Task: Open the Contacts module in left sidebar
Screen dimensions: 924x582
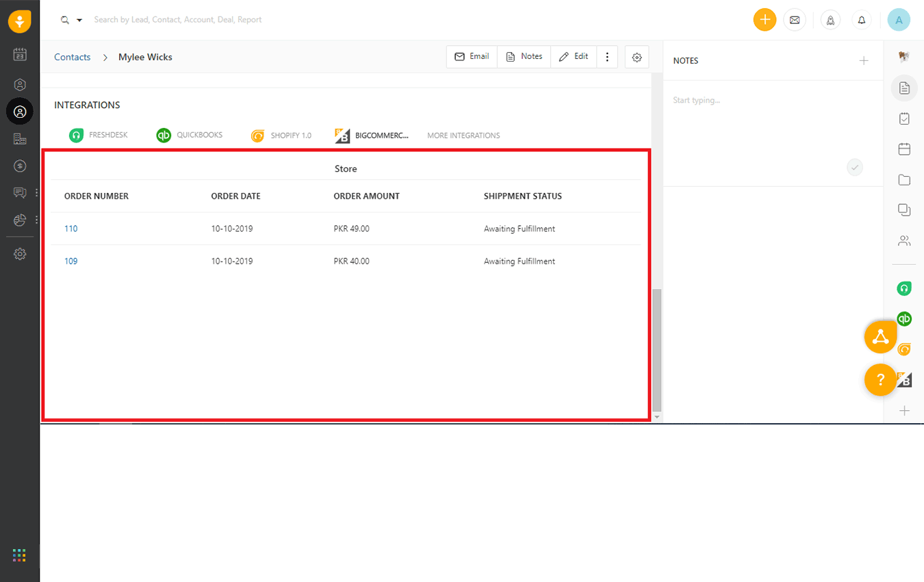Action: click(19, 111)
